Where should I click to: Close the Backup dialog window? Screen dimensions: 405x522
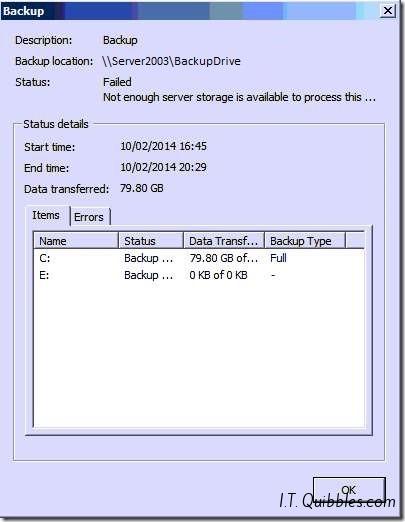tap(388, 11)
